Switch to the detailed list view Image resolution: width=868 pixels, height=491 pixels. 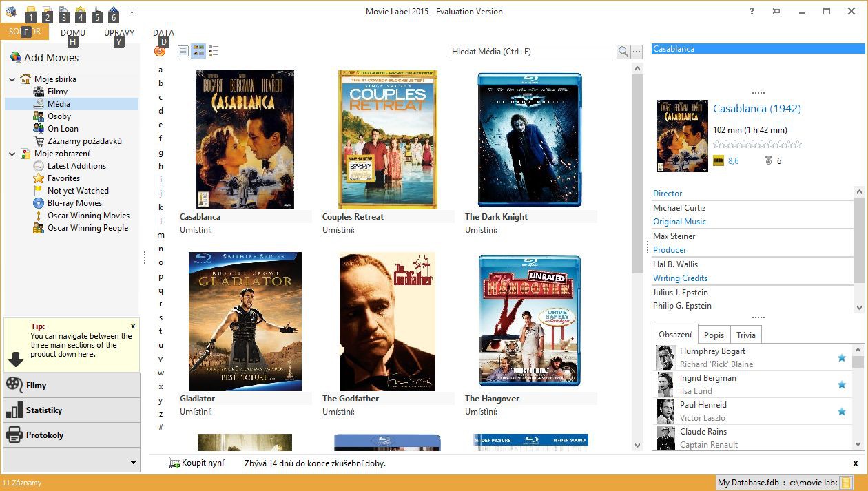214,51
